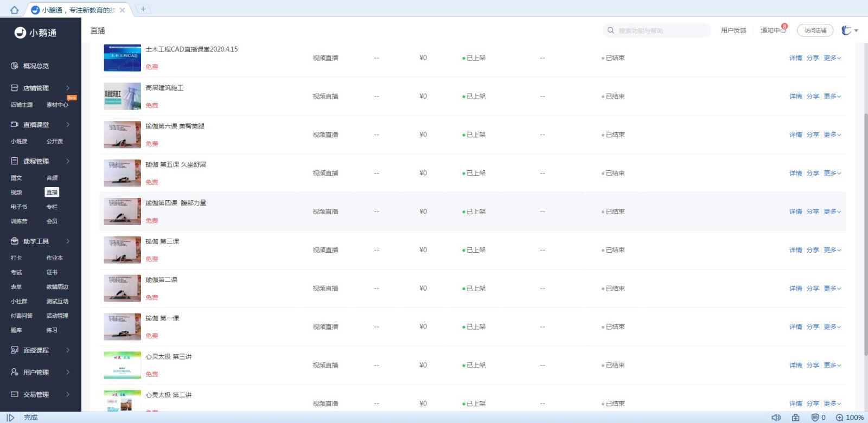This screenshot has height=423, width=868.
Task: Open 更多 menu for 高层建筑施工
Action: (x=832, y=97)
